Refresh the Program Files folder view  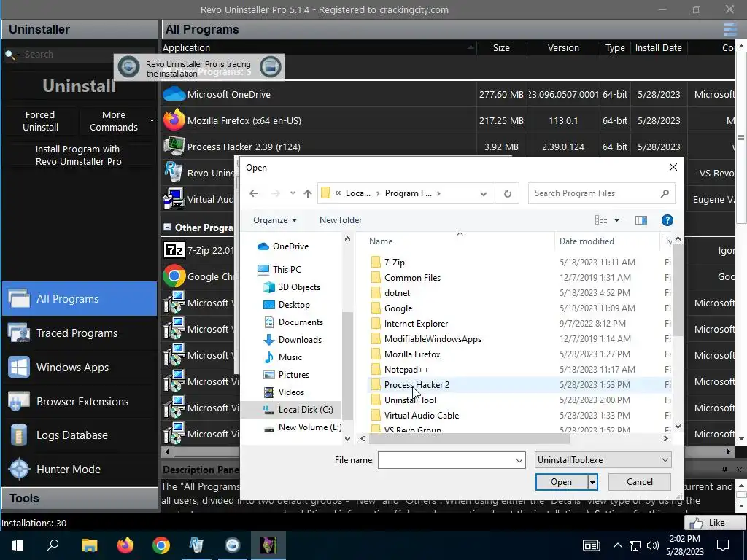[x=508, y=193]
